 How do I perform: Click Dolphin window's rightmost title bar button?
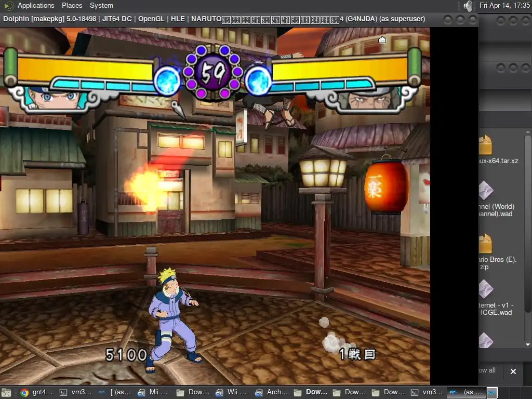click(x=472, y=20)
